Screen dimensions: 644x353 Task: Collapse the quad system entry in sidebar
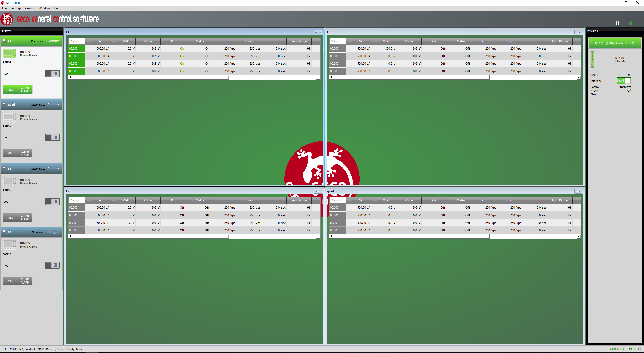tap(4, 104)
